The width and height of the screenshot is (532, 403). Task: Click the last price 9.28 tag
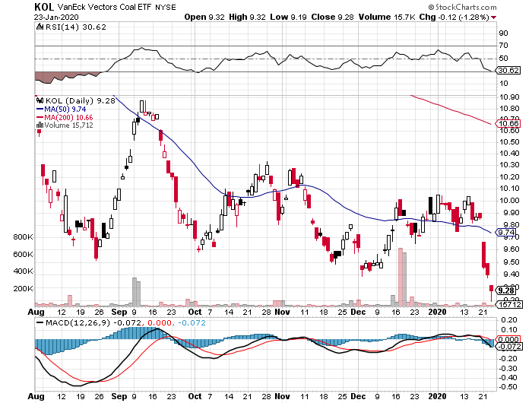tap(506, 290)
